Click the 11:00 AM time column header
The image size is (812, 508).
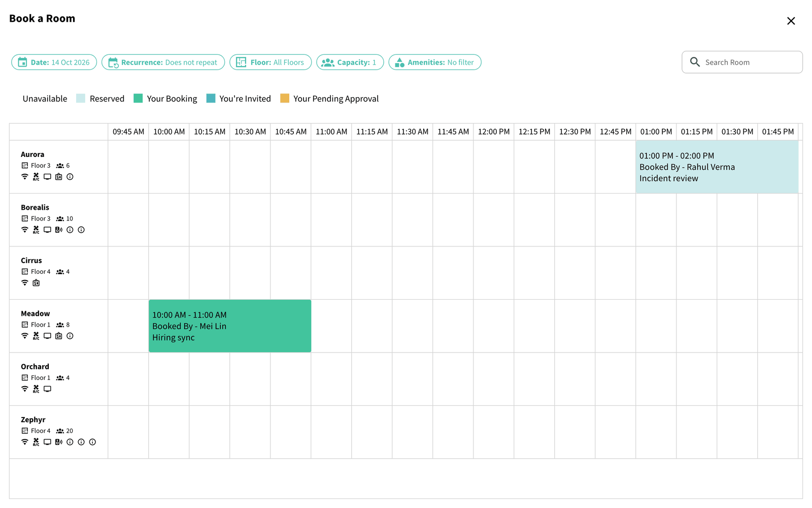(331, 132)
